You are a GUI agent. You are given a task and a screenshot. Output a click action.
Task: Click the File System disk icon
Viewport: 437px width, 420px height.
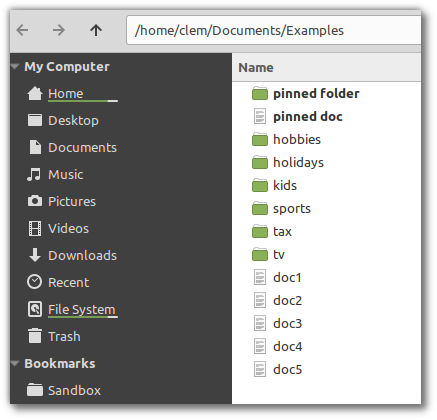[x=35, y=309]
